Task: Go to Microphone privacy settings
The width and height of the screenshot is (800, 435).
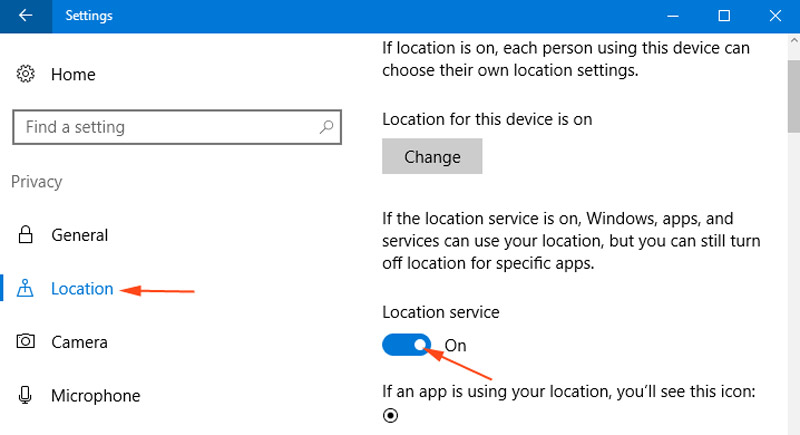Action: point(95,396)
